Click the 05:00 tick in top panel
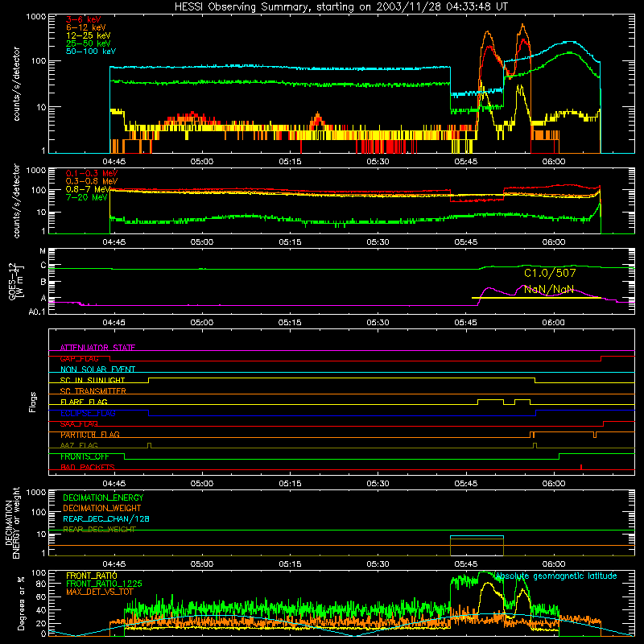The width and height of the screenshot is (644, 644). click(x=202, y=162)
